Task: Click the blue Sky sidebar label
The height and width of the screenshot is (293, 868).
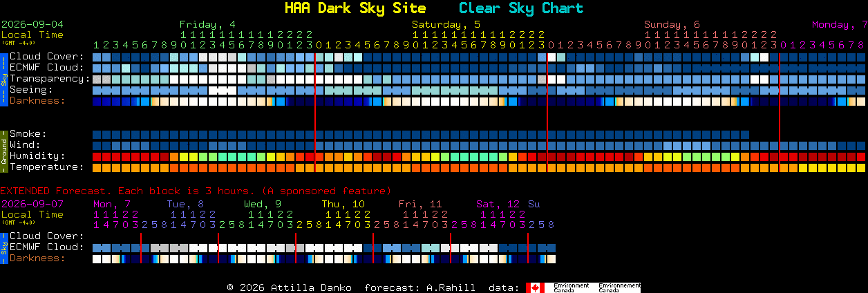Action: point(3,78)
